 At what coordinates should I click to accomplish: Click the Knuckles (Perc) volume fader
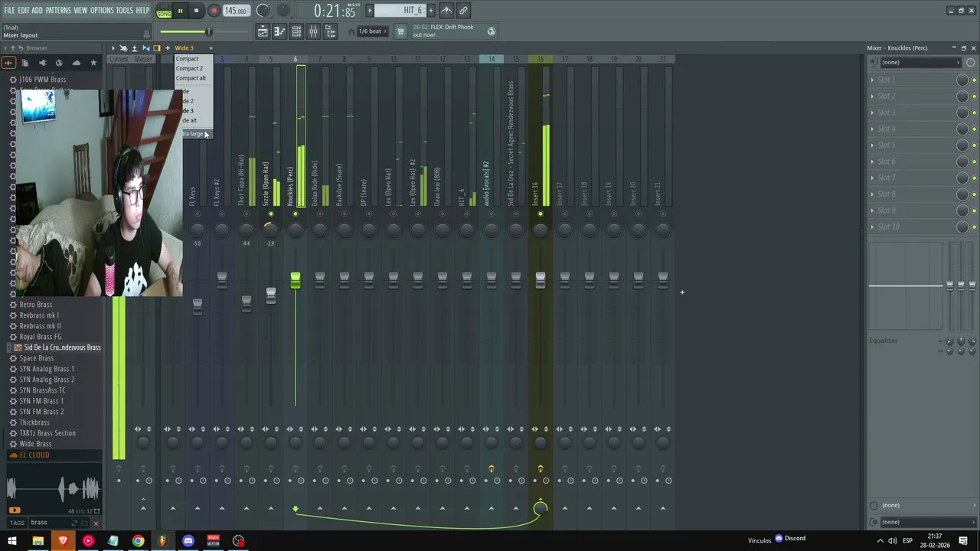point(296,281)
